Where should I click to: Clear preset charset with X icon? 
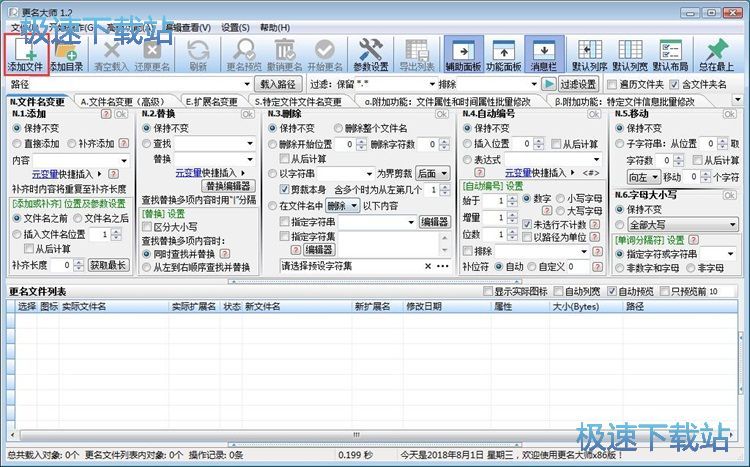pos(428,266)
